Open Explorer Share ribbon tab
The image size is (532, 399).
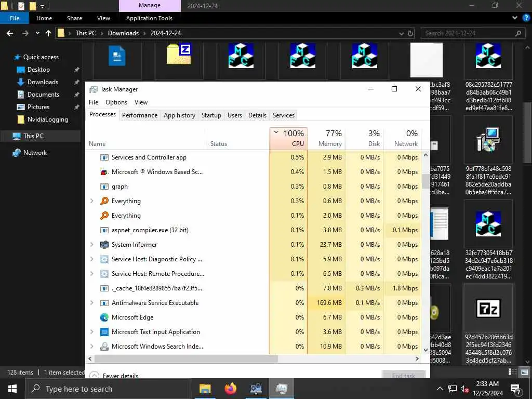[74, 18]
